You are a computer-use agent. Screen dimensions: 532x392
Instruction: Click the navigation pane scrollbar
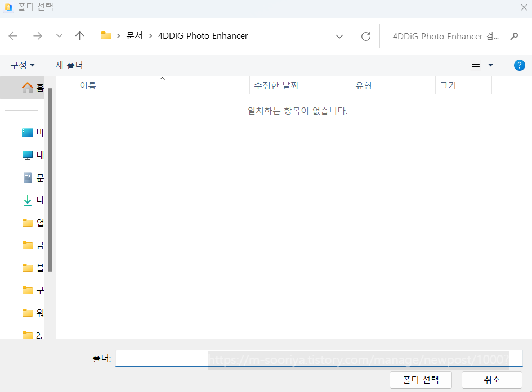click(x=50, y=179)
